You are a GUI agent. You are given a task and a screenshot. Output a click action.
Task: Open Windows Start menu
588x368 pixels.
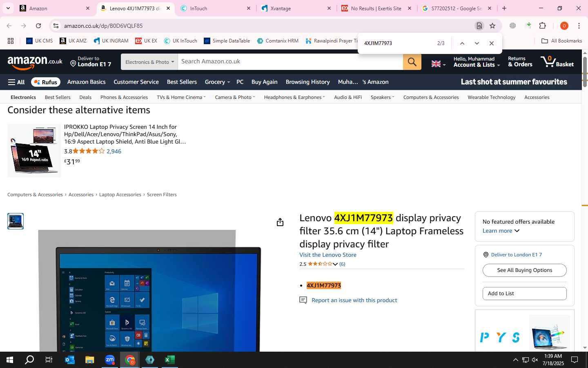10,360
